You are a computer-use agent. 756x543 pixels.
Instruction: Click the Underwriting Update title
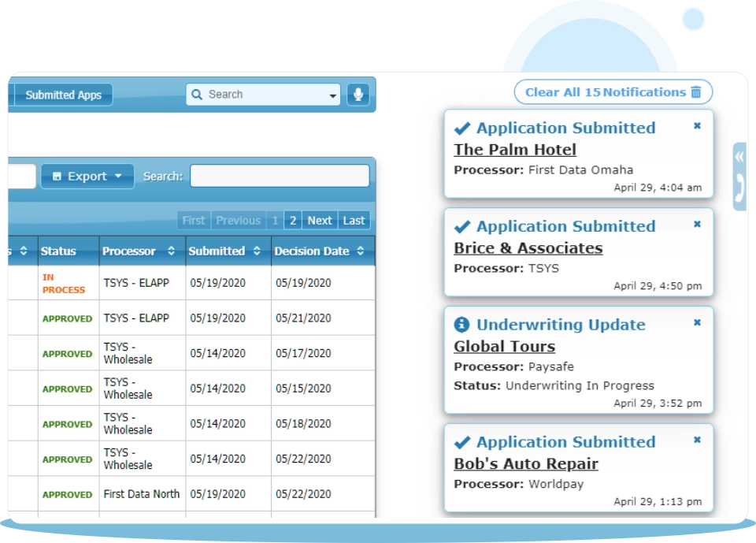point(561,325)
